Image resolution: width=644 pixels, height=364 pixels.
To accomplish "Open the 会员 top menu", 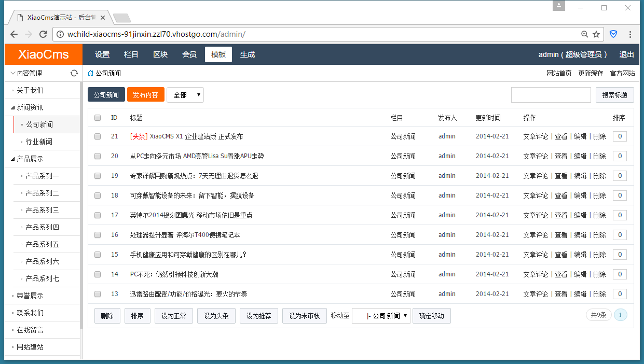I will (189, 54).
